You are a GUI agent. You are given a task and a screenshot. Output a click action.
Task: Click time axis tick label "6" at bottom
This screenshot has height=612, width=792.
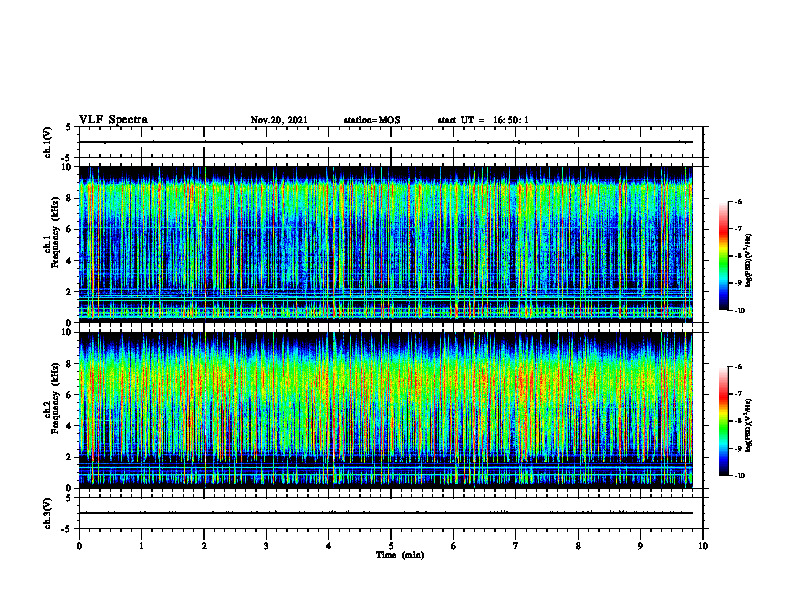click(x=453, y=546)
